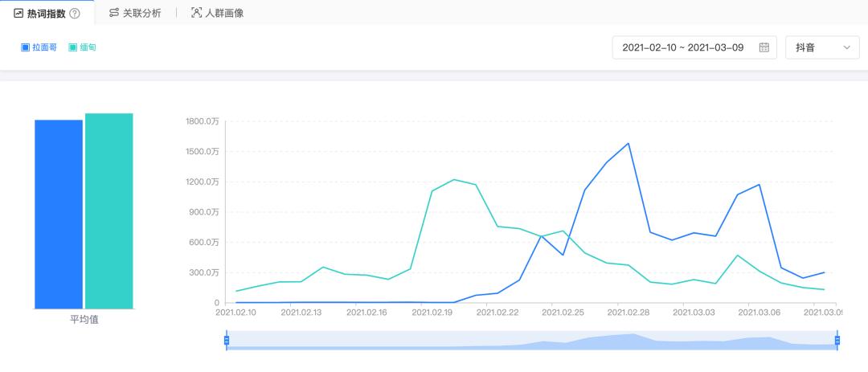This screenshot has width=868, height=372.
Task: Click the blue line peak near 2021.02.28
Action: coord(628,144)
